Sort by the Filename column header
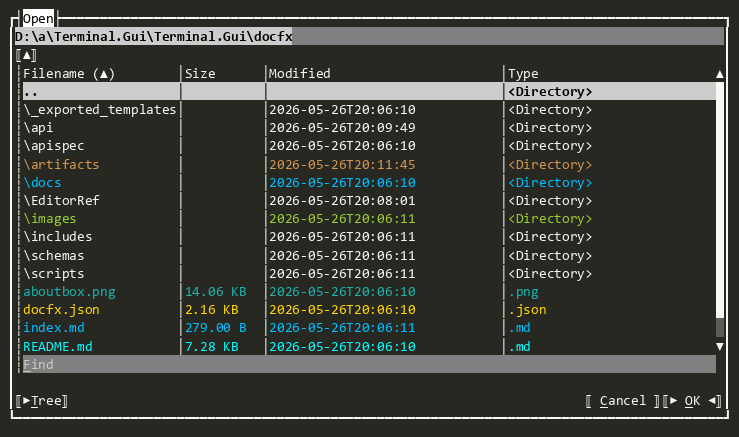Image resolution: width=739 pixels, height=437 pixels. point(69,74)
